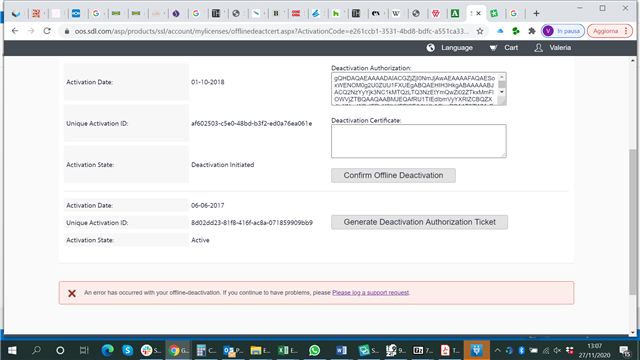Click the Aggiorna Chrome update button
Screen dimensions: 640x360
[609, 31]
